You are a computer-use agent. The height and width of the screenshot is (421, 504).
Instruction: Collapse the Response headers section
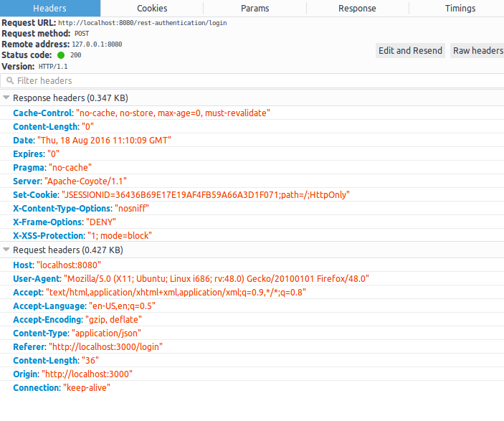6,98
